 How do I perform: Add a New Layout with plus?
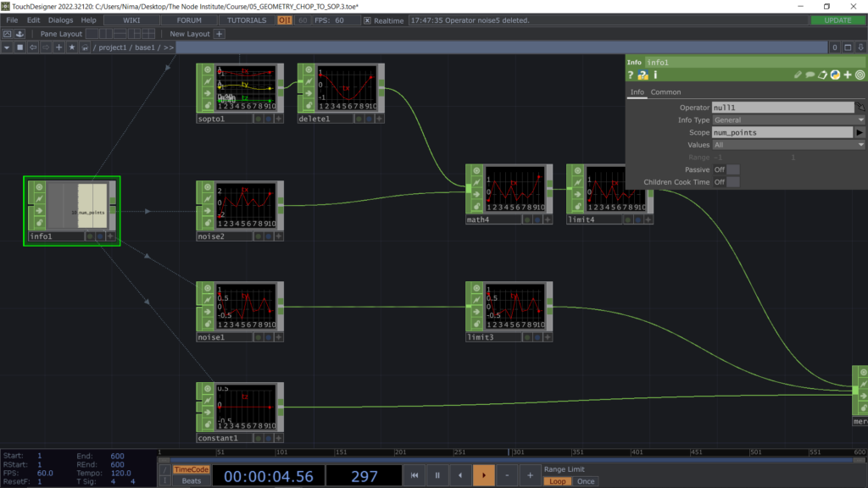click(220, 34)
